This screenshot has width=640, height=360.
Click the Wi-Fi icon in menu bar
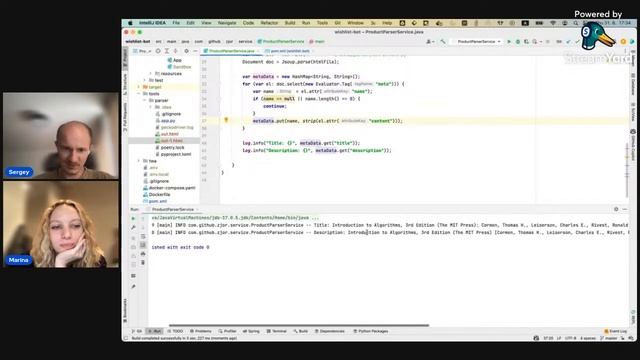[553, 23]
